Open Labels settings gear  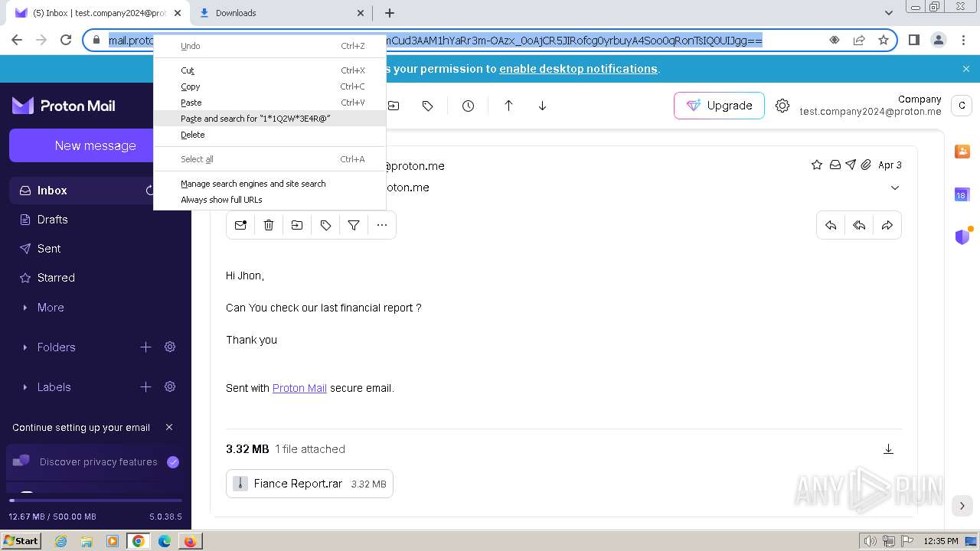[170, 386]
